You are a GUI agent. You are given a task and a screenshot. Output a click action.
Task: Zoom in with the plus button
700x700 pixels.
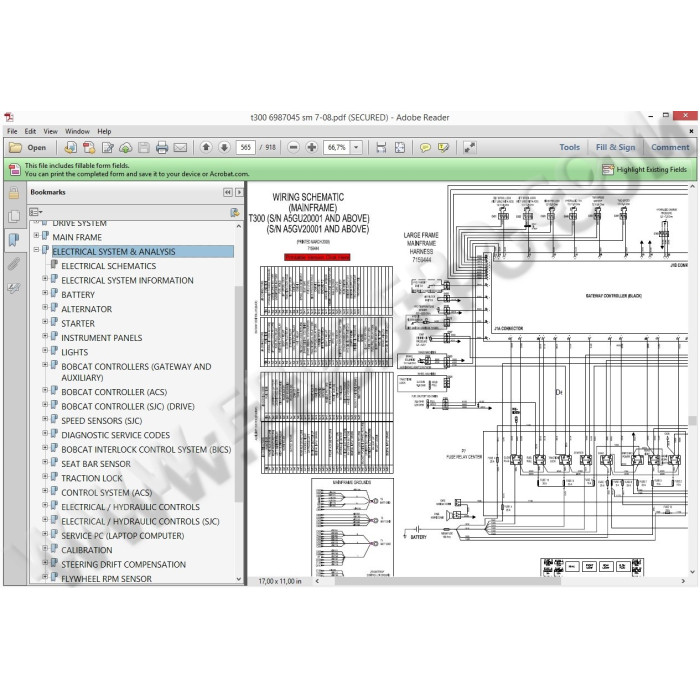tap(312, 147)
